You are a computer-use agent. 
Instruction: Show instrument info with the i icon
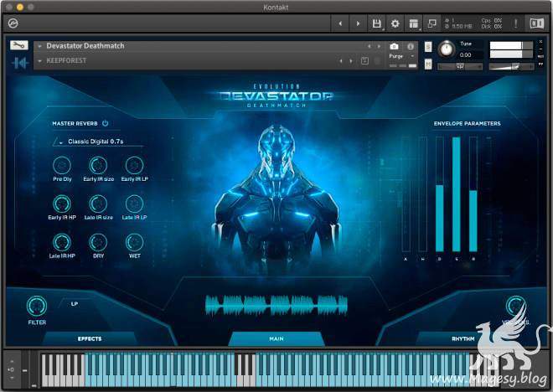[x=411, y=46]
